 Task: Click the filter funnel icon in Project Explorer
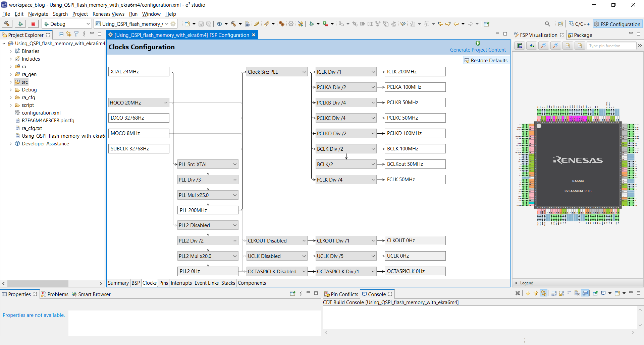tap(76, 34)
